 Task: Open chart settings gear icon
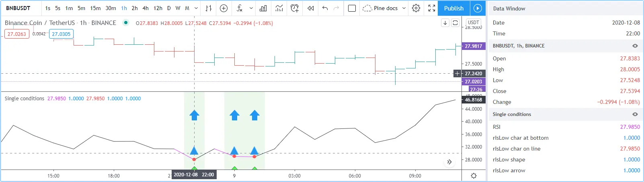(x=416, y=8)
